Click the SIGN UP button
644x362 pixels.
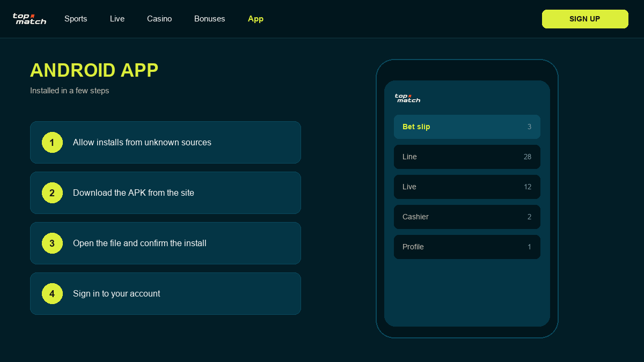[585, 19]
